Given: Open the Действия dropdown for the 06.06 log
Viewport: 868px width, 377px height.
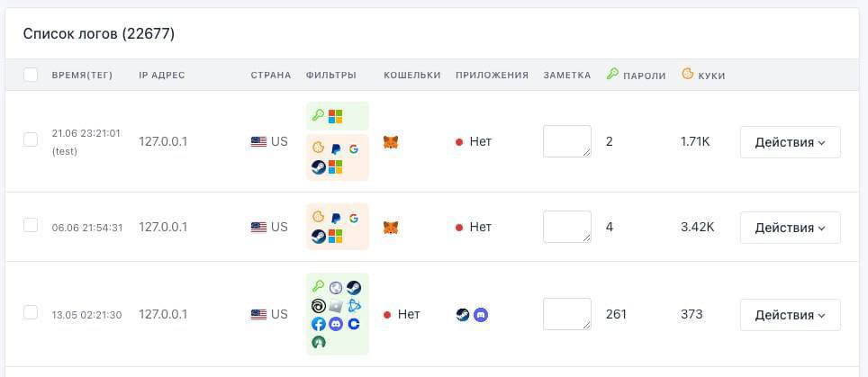Looking at the screenshot, I should pos(790,228).
